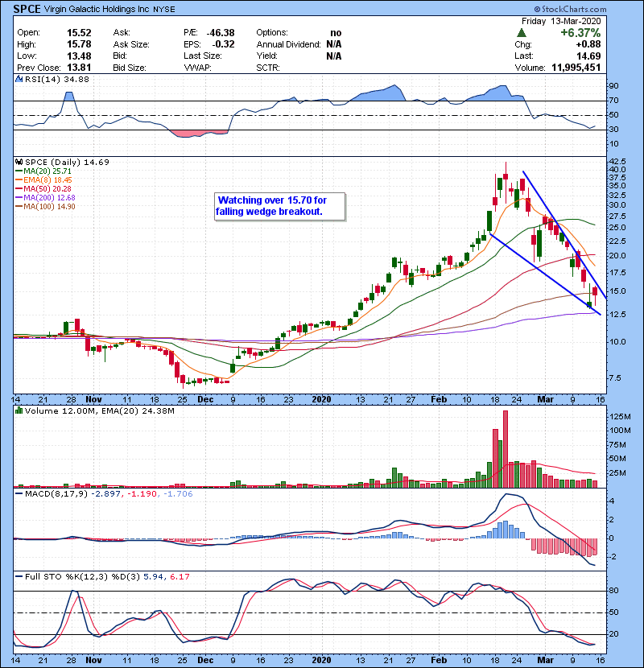Click the stochastic %D value 6.17
The width and height of the screenshot is (644, 668).
point(180,577)
